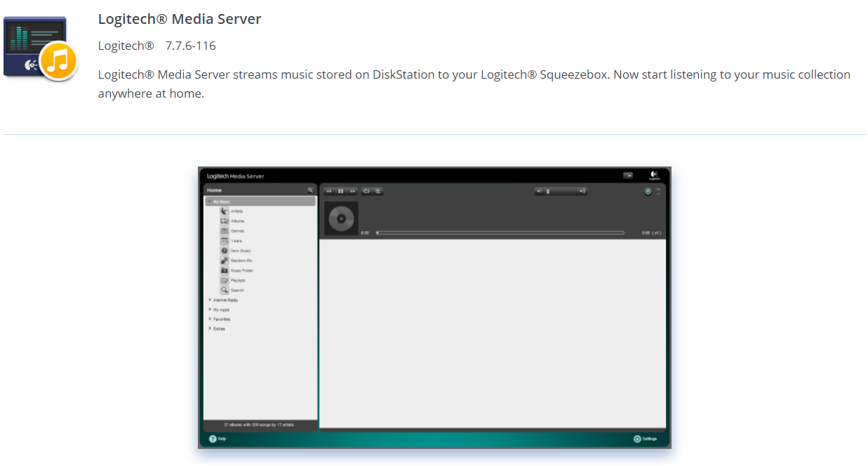Click the fast-forward playback button
This screenshot has height=465, width=868.
click(353, 191)
